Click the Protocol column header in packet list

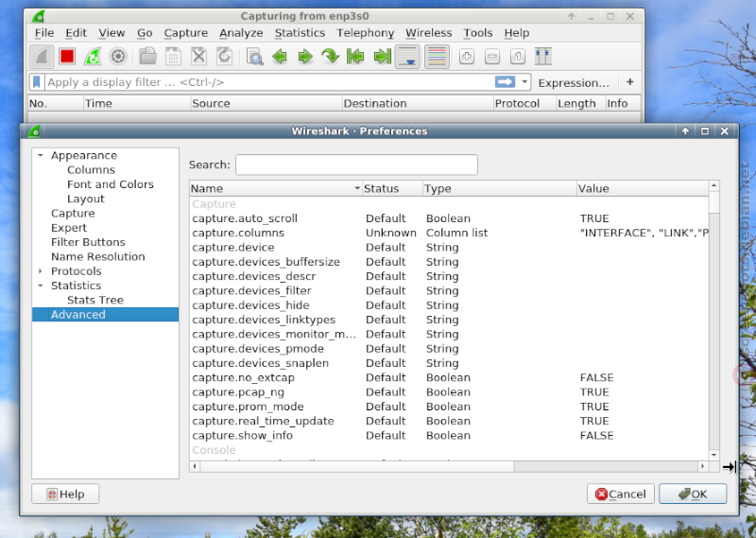tap(524, 104)
